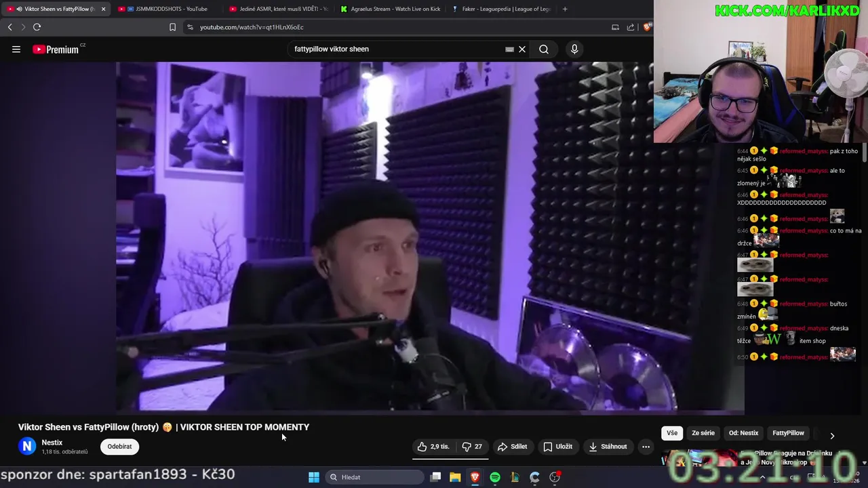Subscribe using the Odebírat button
868x488 pixels.
click(119, 447)
